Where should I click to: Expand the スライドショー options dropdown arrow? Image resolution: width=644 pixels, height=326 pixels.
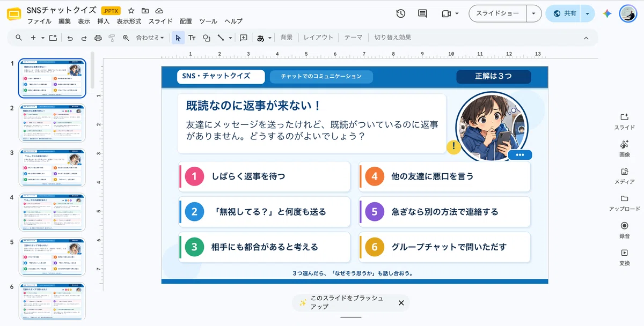coord(533,13)
